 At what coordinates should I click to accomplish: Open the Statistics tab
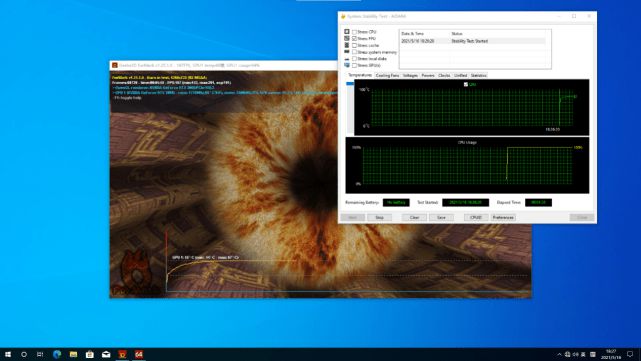478,76
